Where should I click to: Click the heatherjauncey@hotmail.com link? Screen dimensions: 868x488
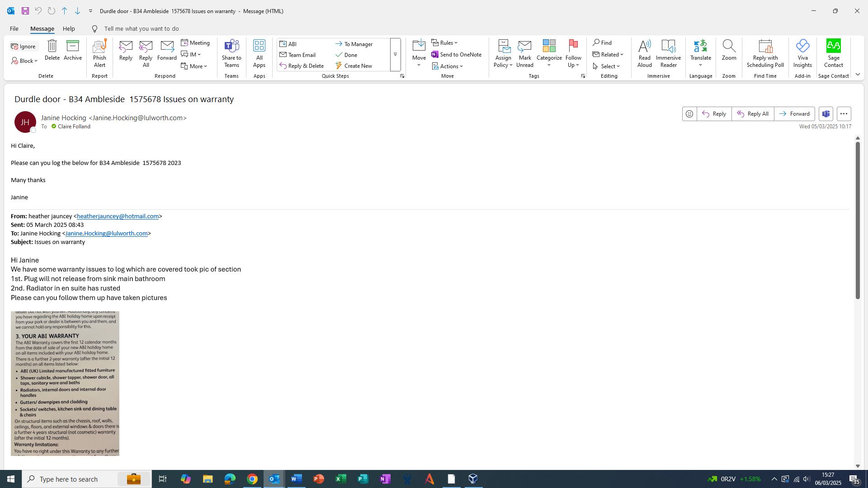click(118, 216)
